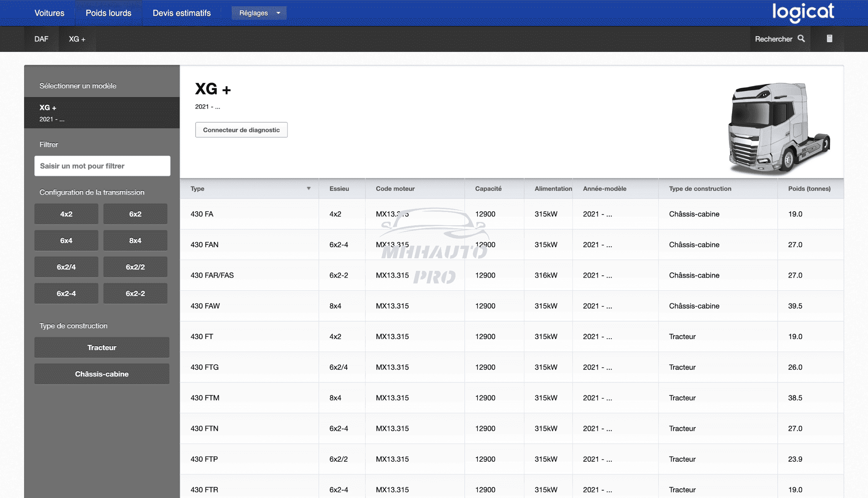Open the Réglages dropdown
This screenshot has width=868, height=498.
point(259,13)
